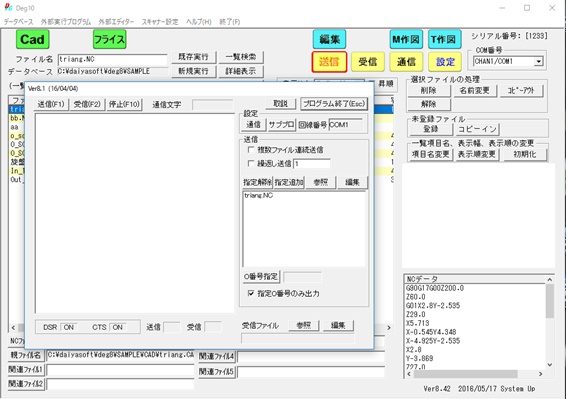Click 停止(F10) in the dialog

pyautogui.click(x=124, y=104)
